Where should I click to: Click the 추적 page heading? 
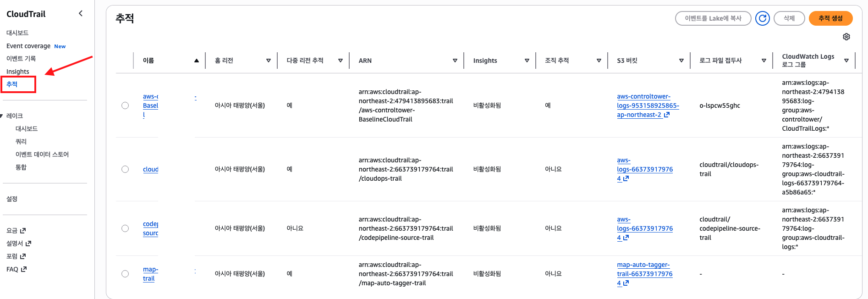125,18
